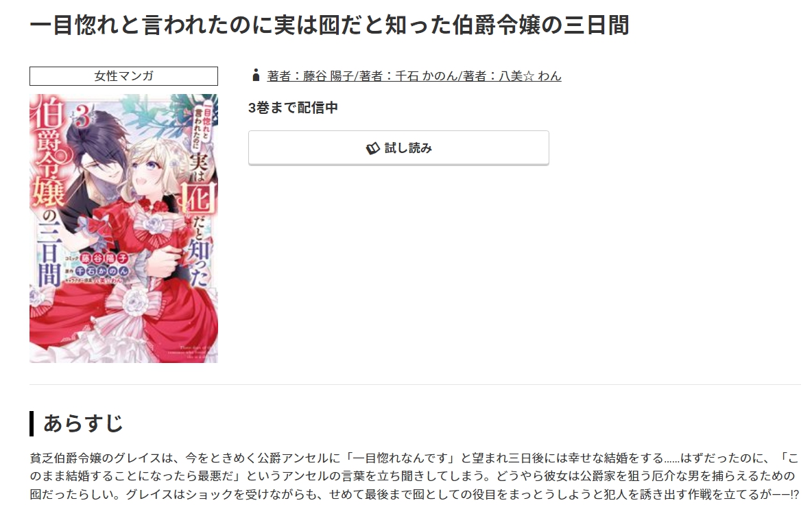Click the last synopsis line starting 囮だったらしい

[x=414, y=494]
